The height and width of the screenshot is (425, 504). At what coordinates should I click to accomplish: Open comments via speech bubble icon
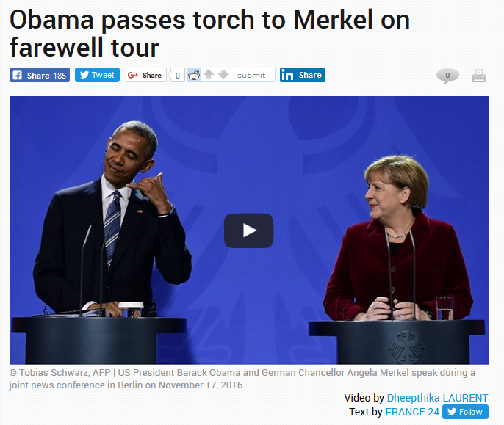(x=447, y=76)
